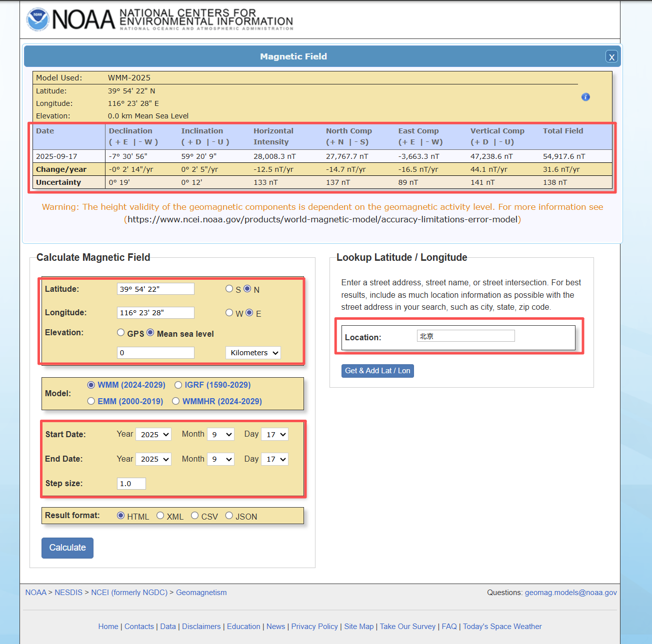Select the W longitude hemisphere radio

pyautogui.click(x=229, y=313)
